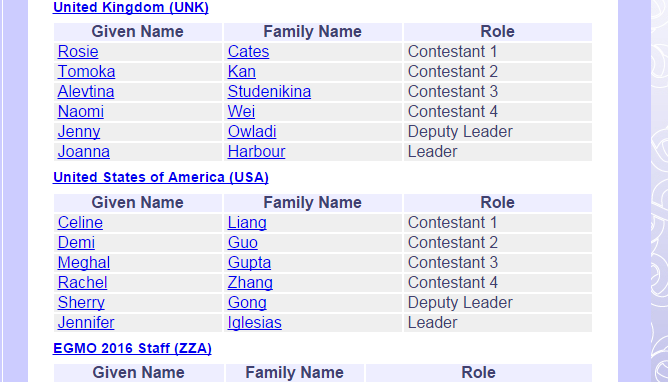668x382 pixels.
Task: Click family name Zhang
Action: pos(250,283)
